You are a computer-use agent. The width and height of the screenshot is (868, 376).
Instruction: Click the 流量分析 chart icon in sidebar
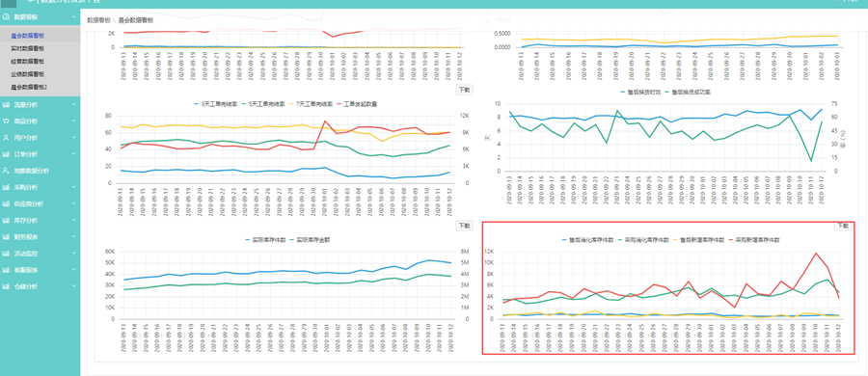click(6, 104)
